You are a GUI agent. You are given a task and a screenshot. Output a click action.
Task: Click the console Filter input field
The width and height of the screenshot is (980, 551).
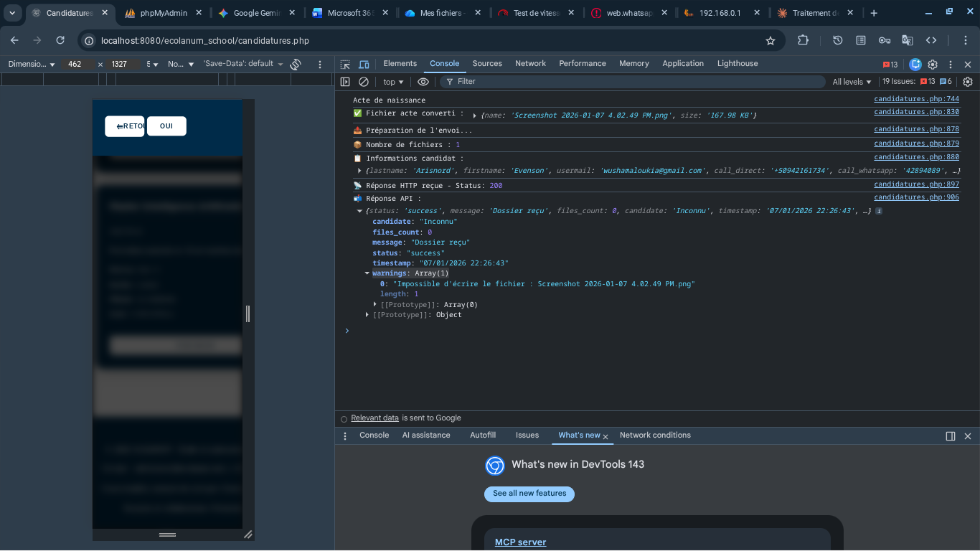(631, 82)
